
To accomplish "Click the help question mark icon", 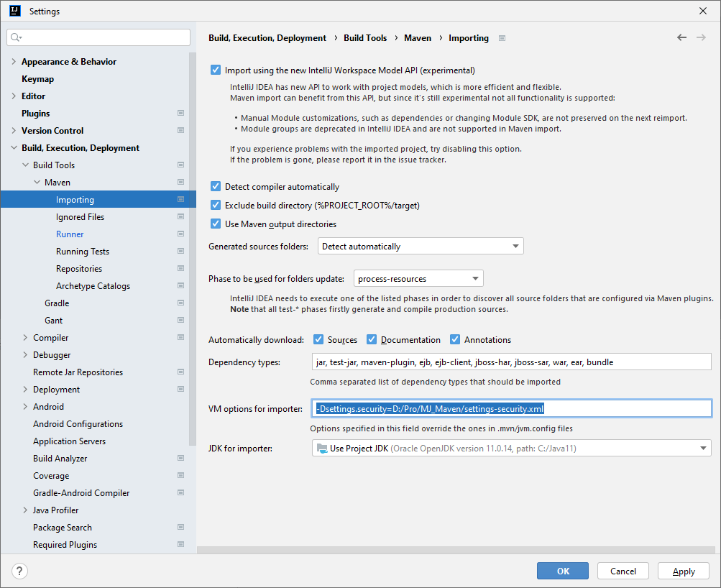I will point(20,571).
